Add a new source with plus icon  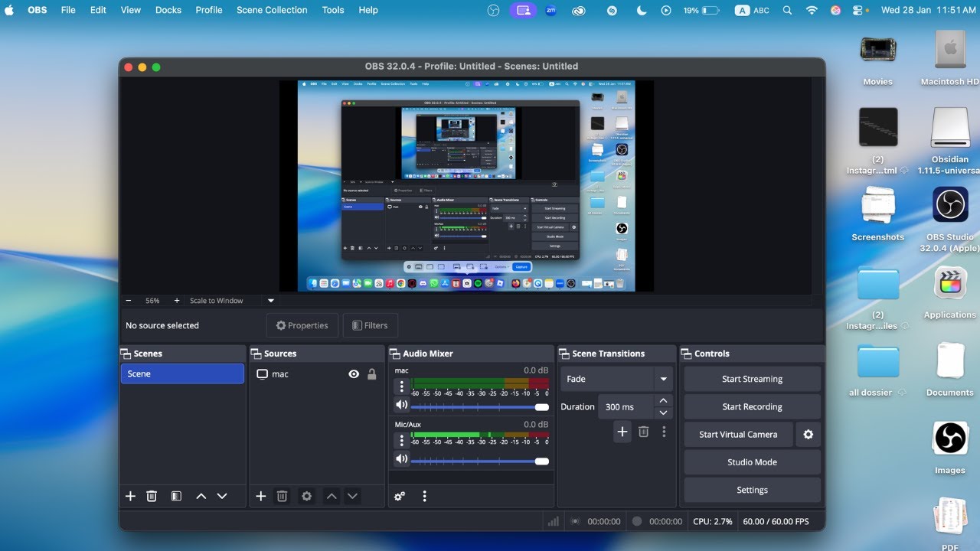coord(260,496)
